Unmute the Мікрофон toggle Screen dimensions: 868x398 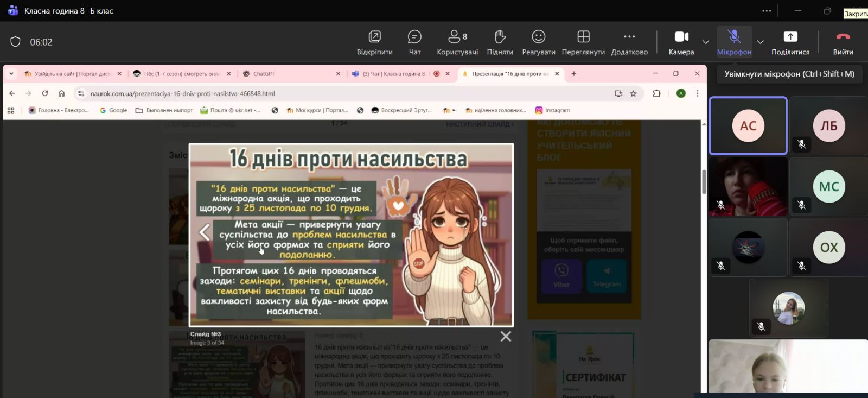click(733, 42)
